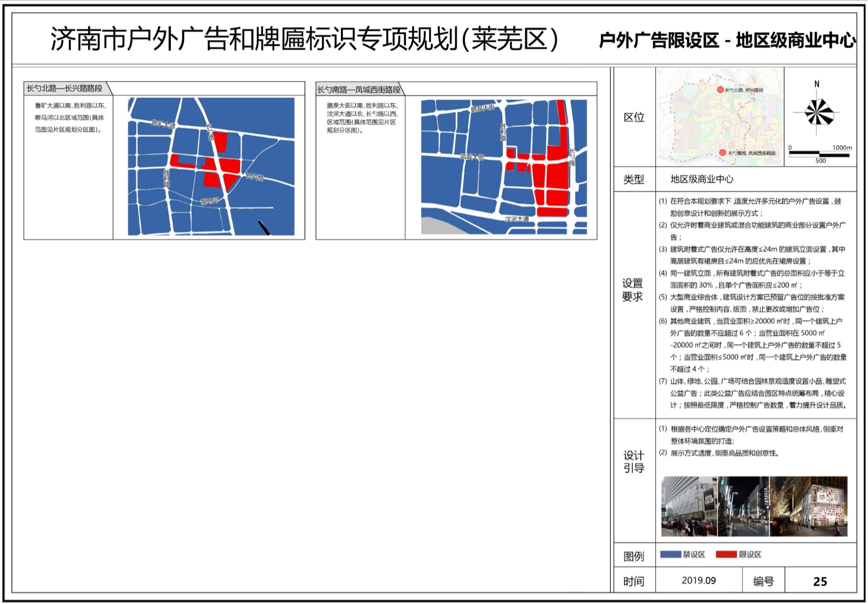Click the red marker for 长勺南路、凤城西街路段
The height and width of the screenshot is (604, 868).
722,152
